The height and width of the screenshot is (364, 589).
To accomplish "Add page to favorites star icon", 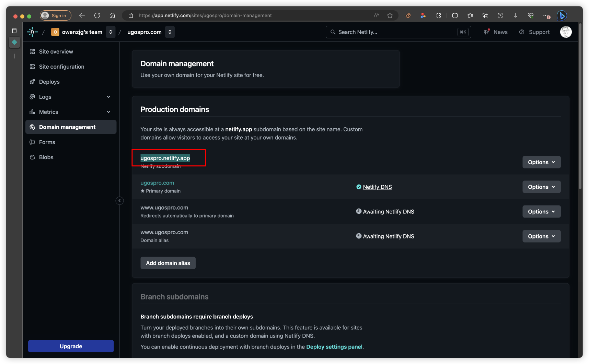I will (390, 15).
